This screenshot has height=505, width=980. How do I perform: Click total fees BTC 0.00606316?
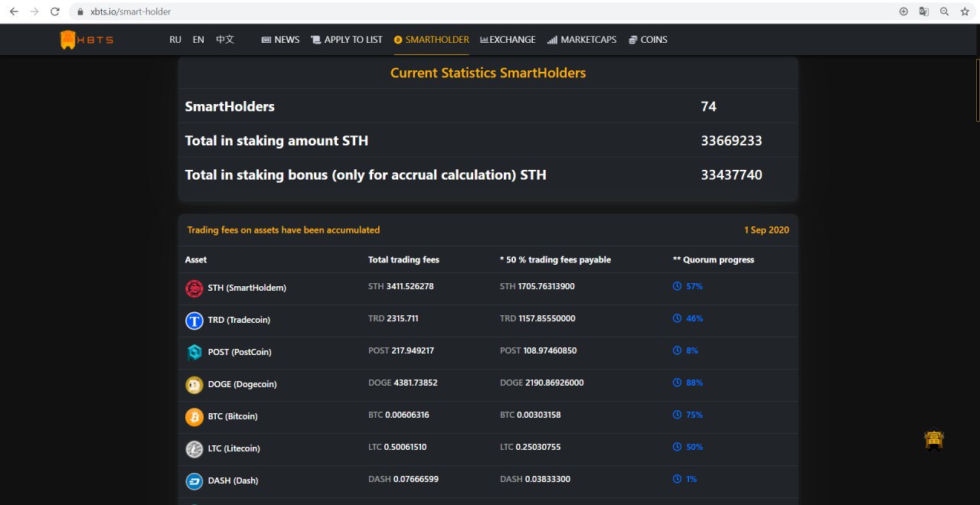pyautogui.click(x=399, y=415)
